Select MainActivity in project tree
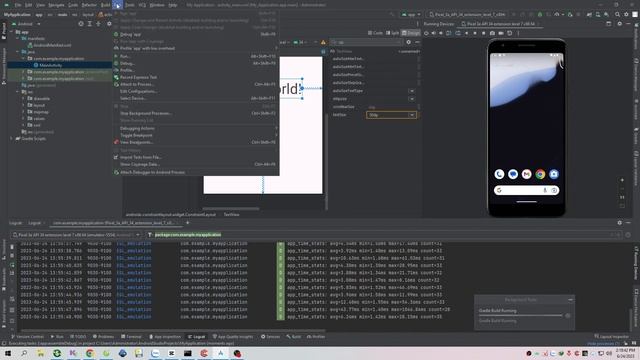Image resolution: width=640 pixels, height=360 pixels. (51, 65)
